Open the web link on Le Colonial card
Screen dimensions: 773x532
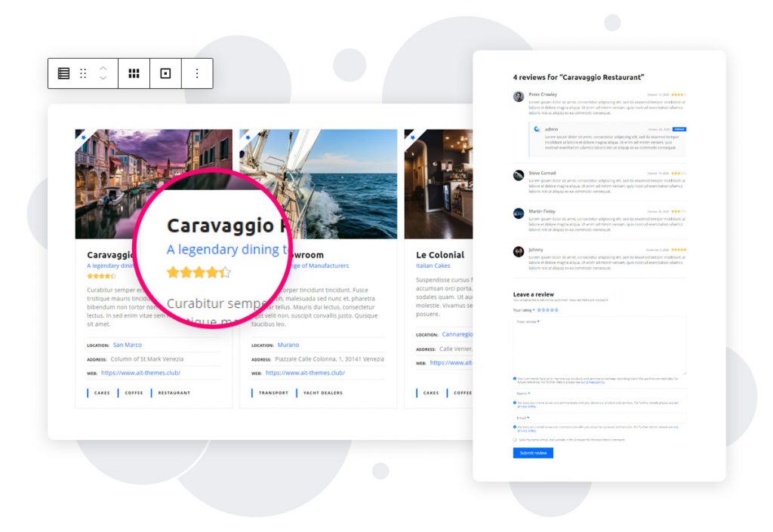(451, 362)
